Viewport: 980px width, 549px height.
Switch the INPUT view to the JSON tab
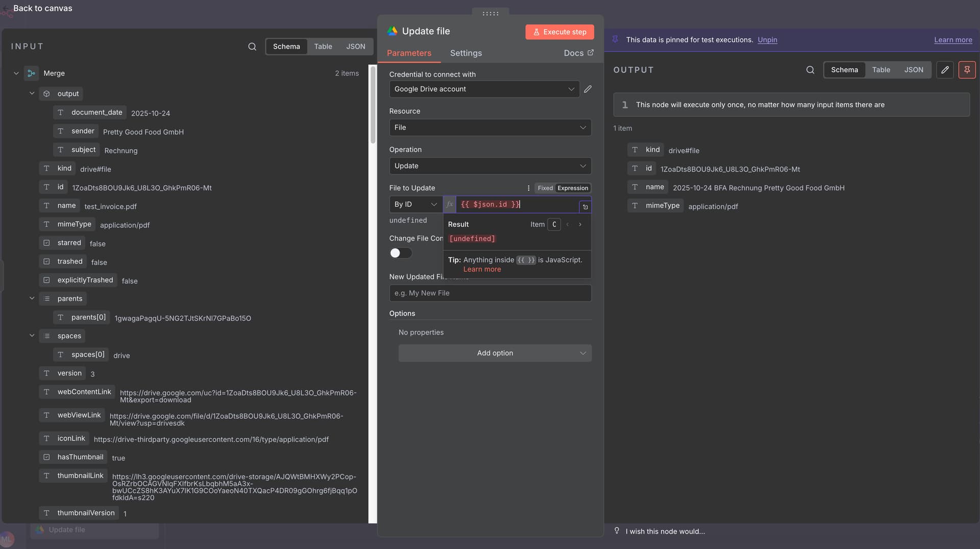point(355,46)
